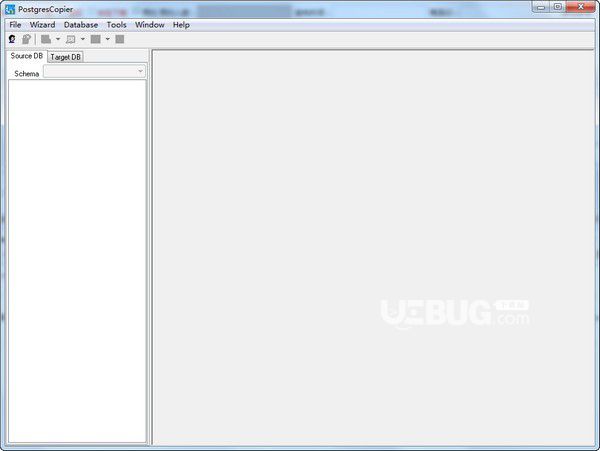Open the Wizard menu
This screenshot has height=451, width=600.
(42, 25)
